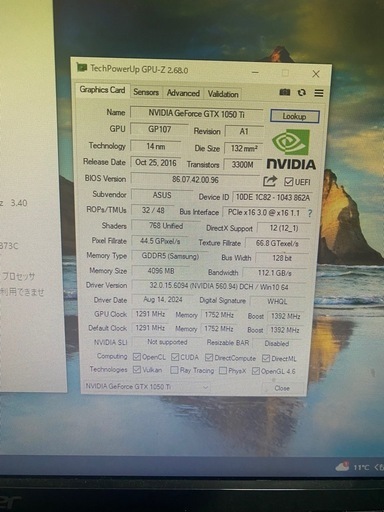Image resolution: width=384 pixels, height=512 pixels.
Task: Click the Digital Signature value WHQL
Action: click(277, 301)
